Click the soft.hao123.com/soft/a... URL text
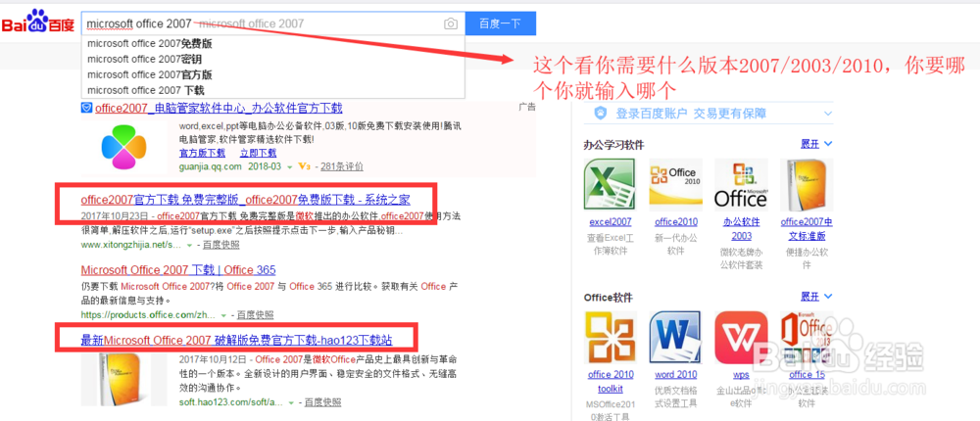980x421 pixels. [x=231, y=402]
